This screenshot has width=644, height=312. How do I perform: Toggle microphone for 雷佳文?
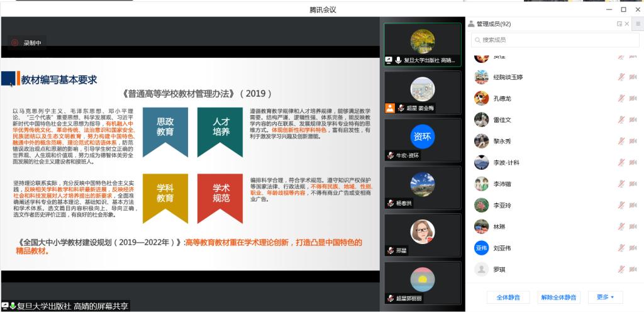coord(621,120)
